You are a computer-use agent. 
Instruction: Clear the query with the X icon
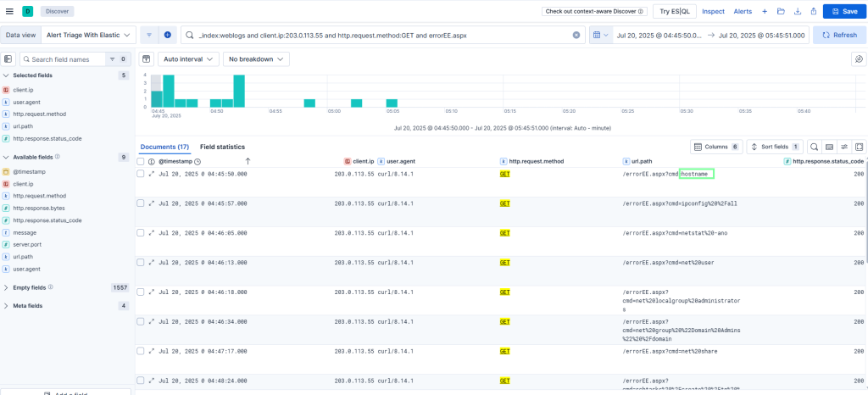pyautogui.click(x=576, y=35)
